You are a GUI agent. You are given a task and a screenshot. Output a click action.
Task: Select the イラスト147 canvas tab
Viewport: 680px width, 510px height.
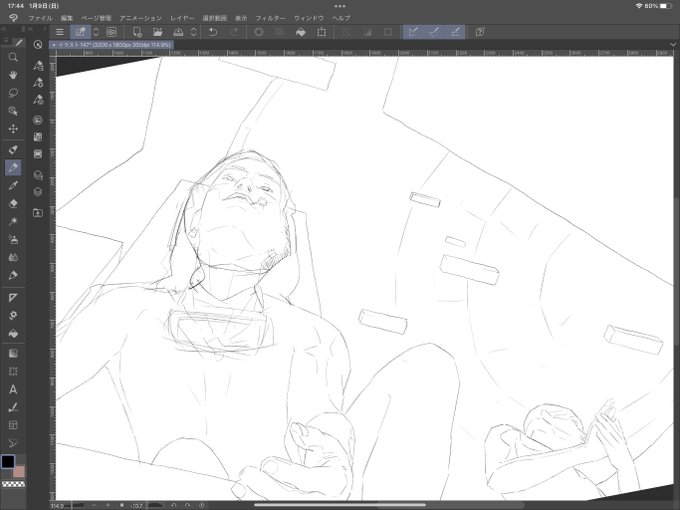pyautogui.click(x=111, y=45)
